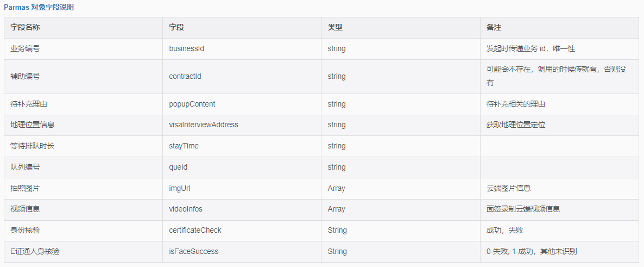Image resolution: width=644 pixels, height=267 pixels.
Task: Select the 等待排队时长 name cell
Action: pos(84,146)
